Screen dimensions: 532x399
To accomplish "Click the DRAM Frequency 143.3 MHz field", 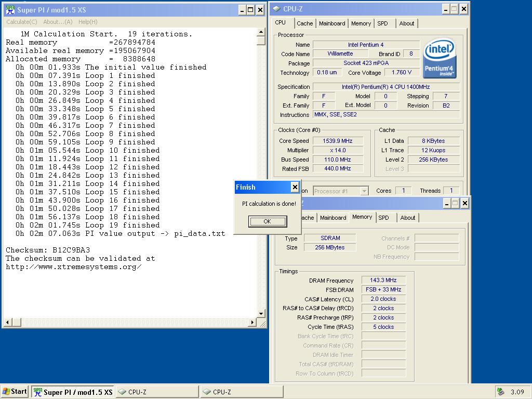I will pos(383,280).
